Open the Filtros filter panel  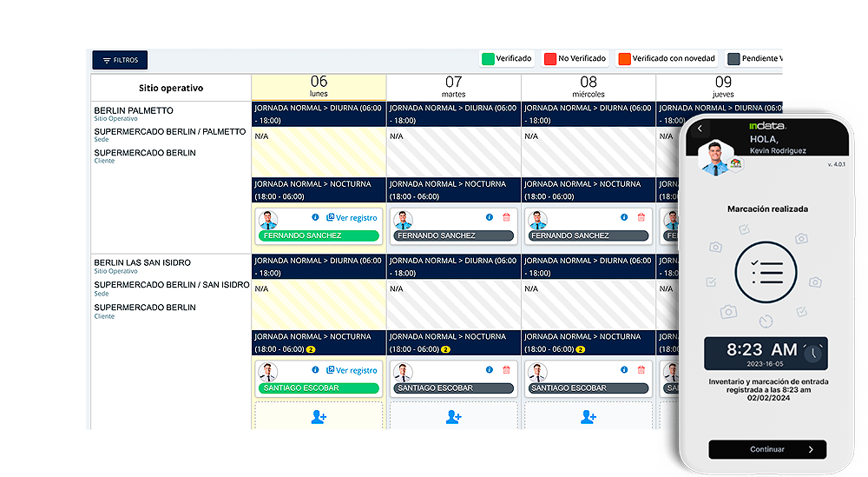pyautogui.click(x=120, y=60)
